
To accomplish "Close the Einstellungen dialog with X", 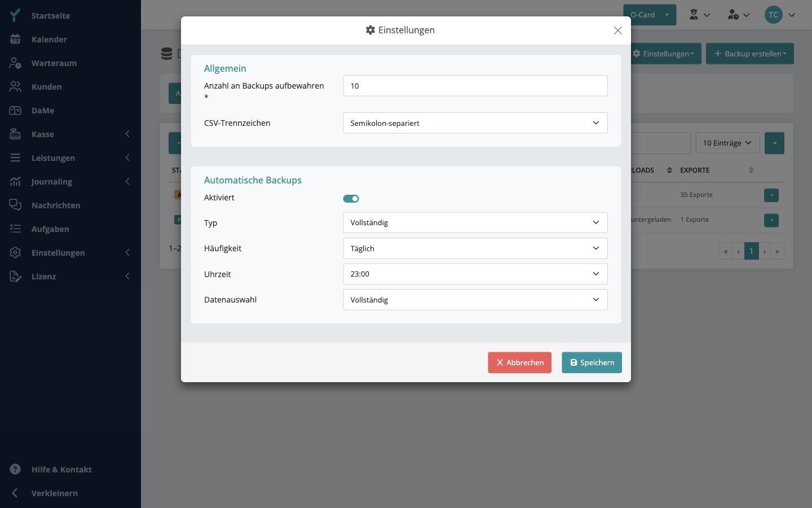I will click(618, 30).
